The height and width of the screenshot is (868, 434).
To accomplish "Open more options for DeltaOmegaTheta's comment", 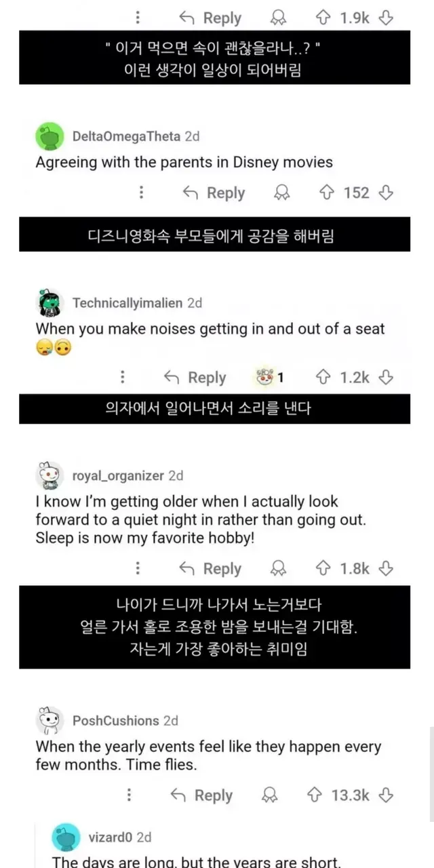I will 141,193.
